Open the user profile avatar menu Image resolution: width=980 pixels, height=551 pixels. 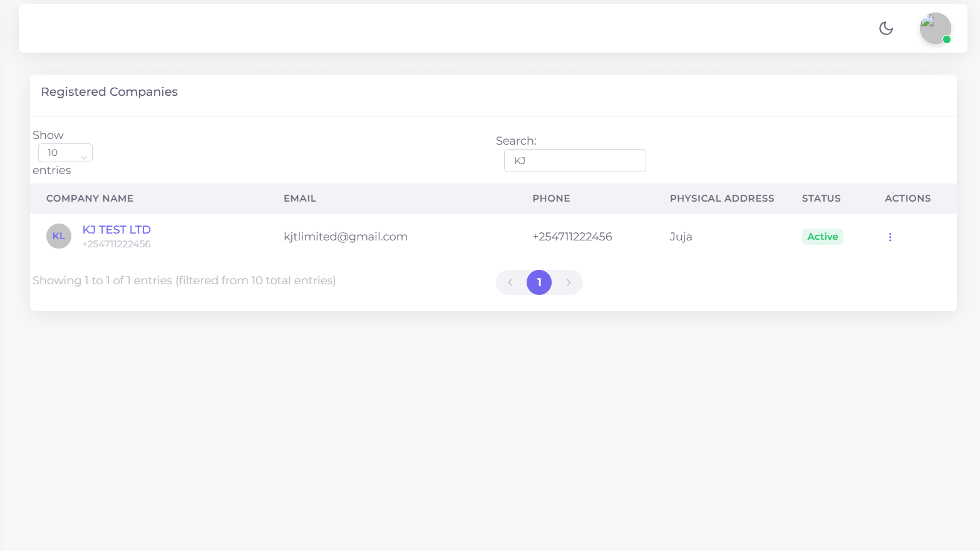[x=935, y=28]
